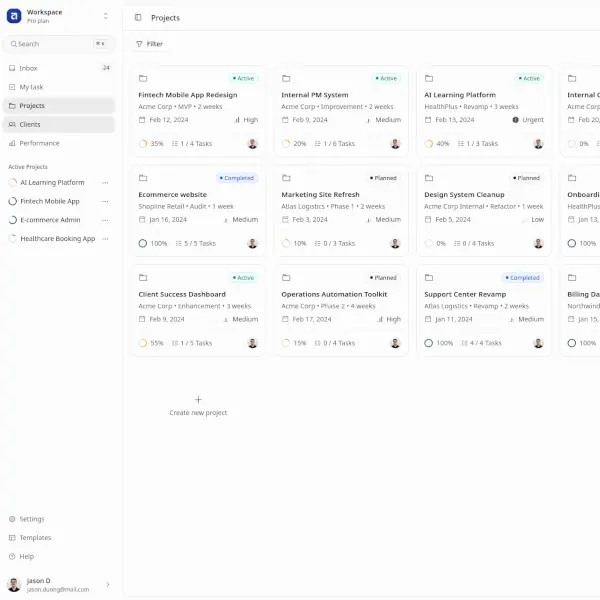This screenshot has width=600, height=600.
Task: Click folder icon on Operations Automation Toolkit card
Action: coord(286,277)
